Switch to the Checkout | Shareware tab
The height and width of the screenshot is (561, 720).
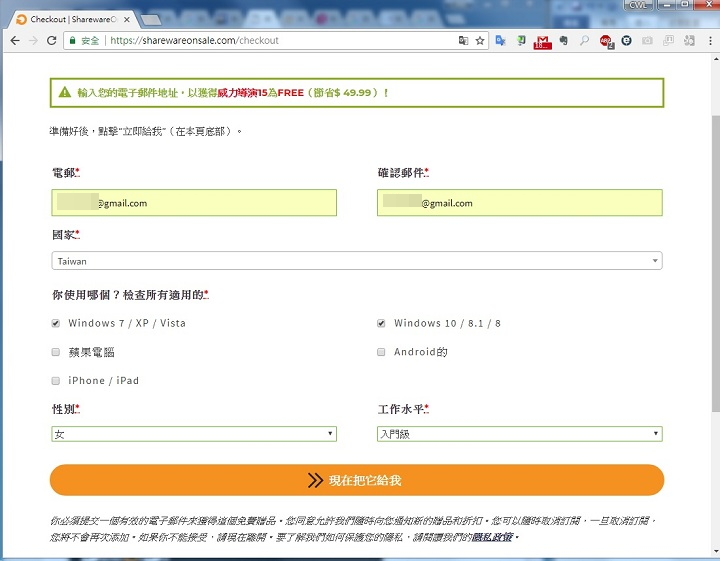click(70, 18)
